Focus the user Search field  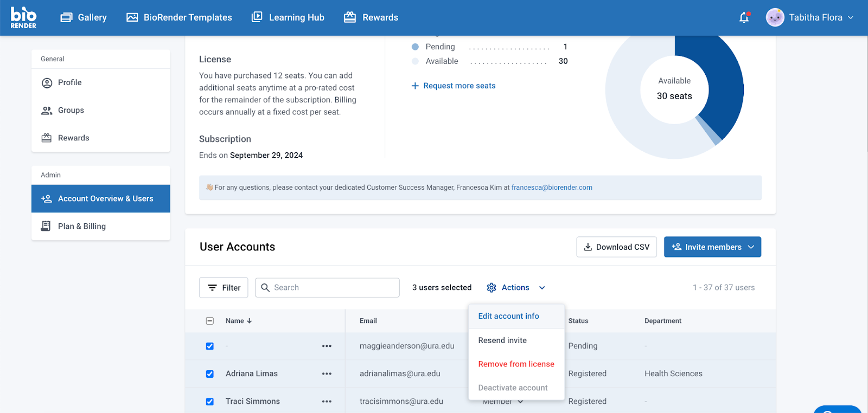tap(327, 288)
